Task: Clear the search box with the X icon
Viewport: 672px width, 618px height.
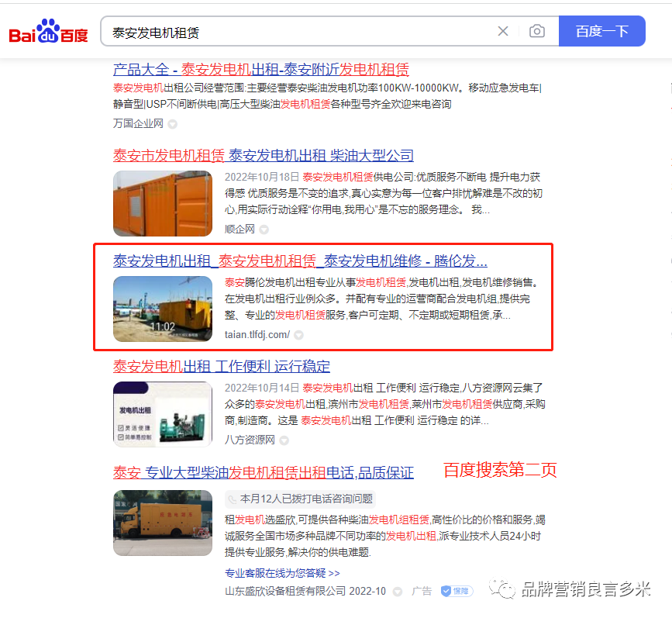Action: pos(503,31)
